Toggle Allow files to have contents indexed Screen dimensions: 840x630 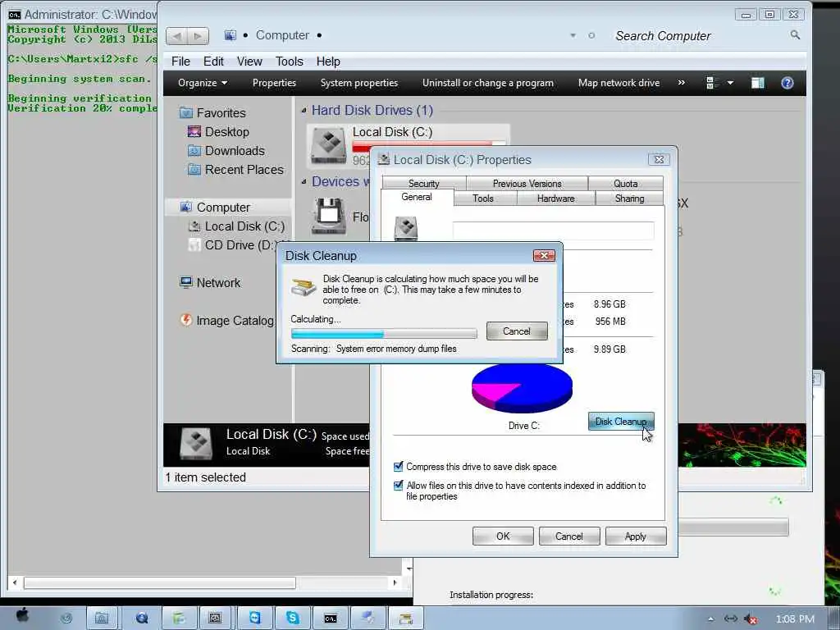click(398, 486)
